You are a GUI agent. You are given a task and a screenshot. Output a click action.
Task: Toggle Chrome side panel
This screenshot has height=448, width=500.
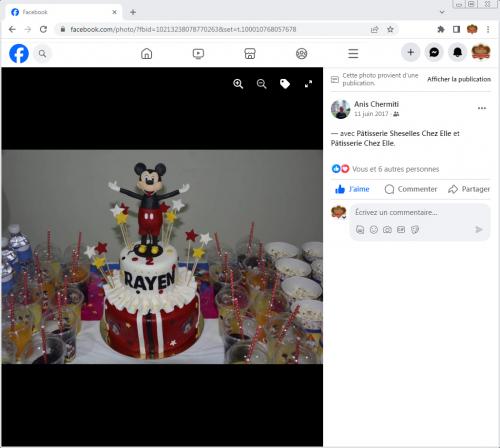tap(456, 29)
